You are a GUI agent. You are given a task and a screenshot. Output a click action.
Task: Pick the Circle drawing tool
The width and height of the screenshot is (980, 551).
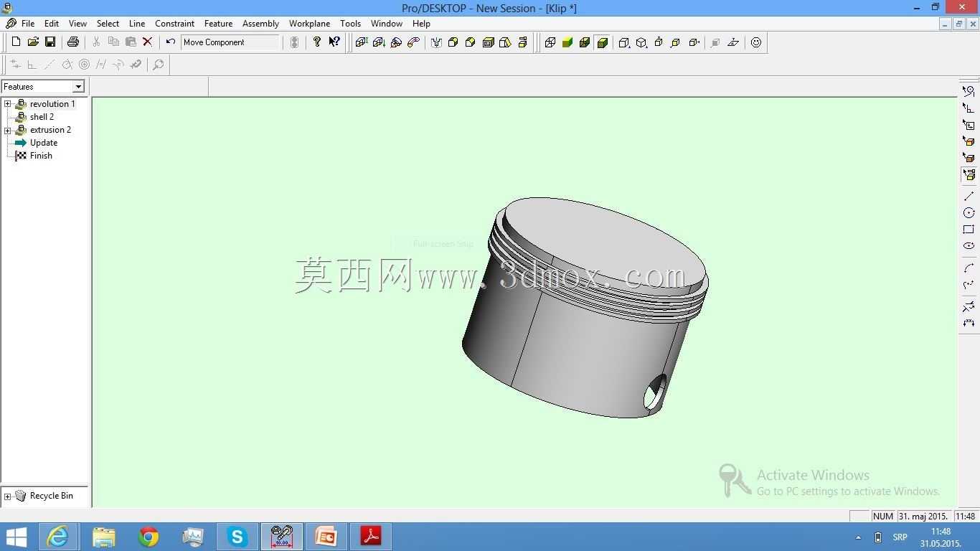969,212
